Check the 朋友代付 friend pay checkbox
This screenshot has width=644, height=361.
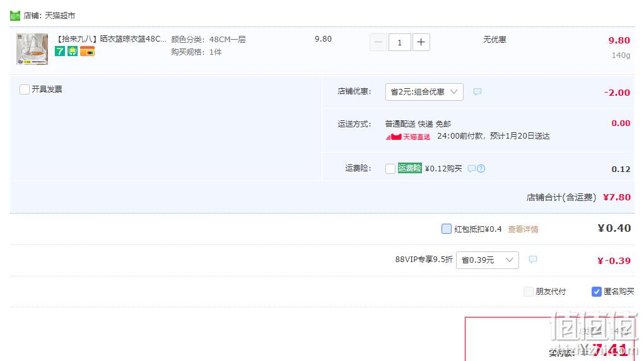tap(528, 292)
